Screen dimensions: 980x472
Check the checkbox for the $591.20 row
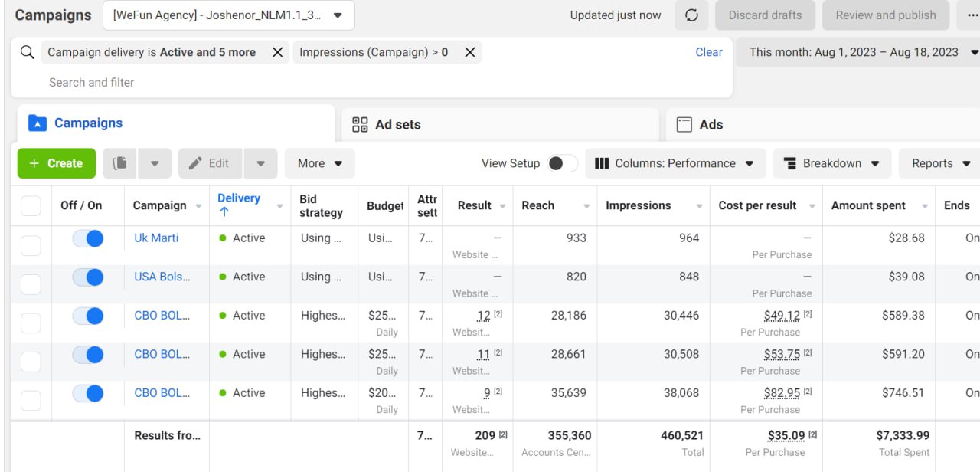pos(31,362)
